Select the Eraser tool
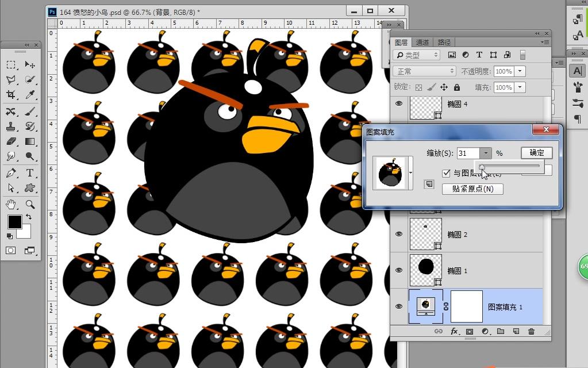 (x=11, y=141)
